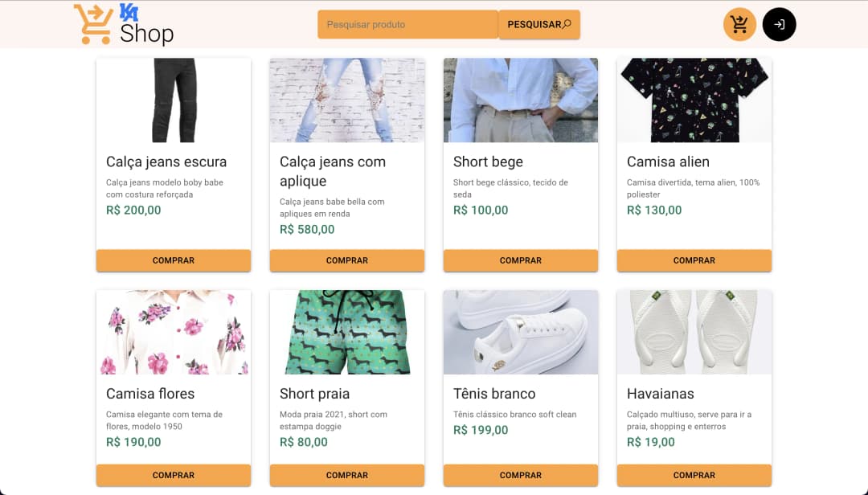868x495 pixels.
Task: Buy the Havaianas with its COMPRAR button
Action: [694, 475]
